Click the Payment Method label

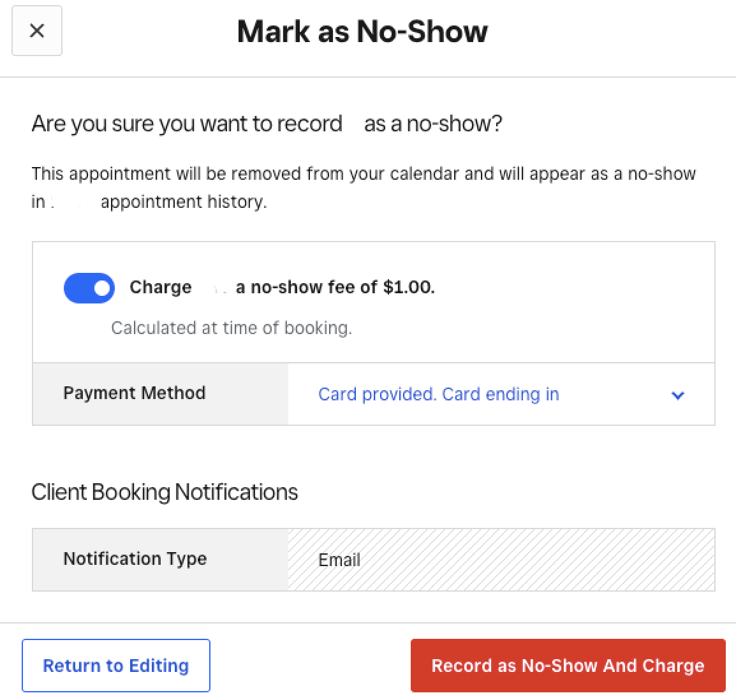[134, 393]
